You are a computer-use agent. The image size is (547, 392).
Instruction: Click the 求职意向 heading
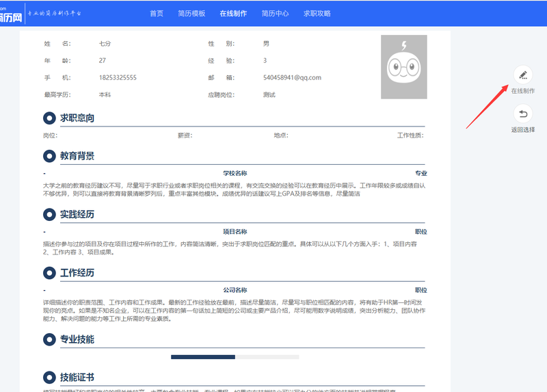pos(77,118)
